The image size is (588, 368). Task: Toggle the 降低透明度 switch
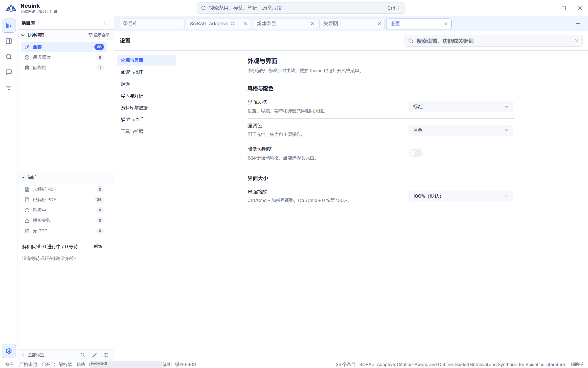click(416, 153)
